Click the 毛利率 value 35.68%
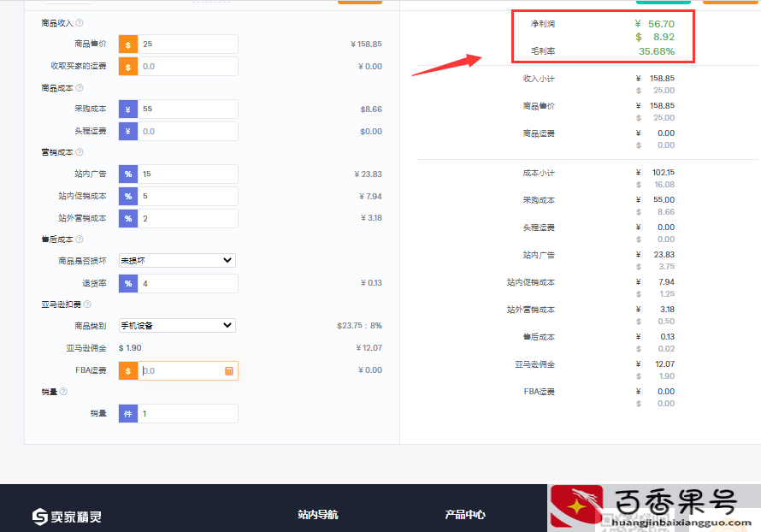Image resolution: width=761 pixels, height=532 pixels. point(657,51)
